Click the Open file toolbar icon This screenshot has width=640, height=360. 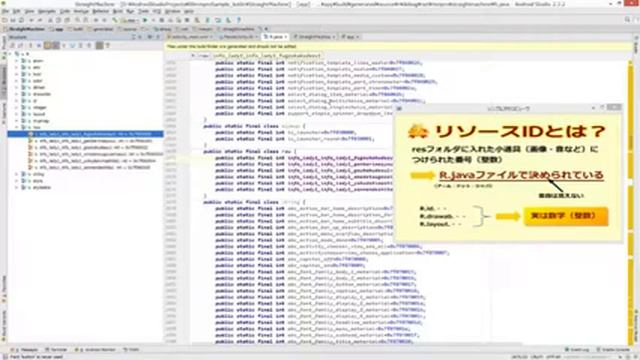5,20
